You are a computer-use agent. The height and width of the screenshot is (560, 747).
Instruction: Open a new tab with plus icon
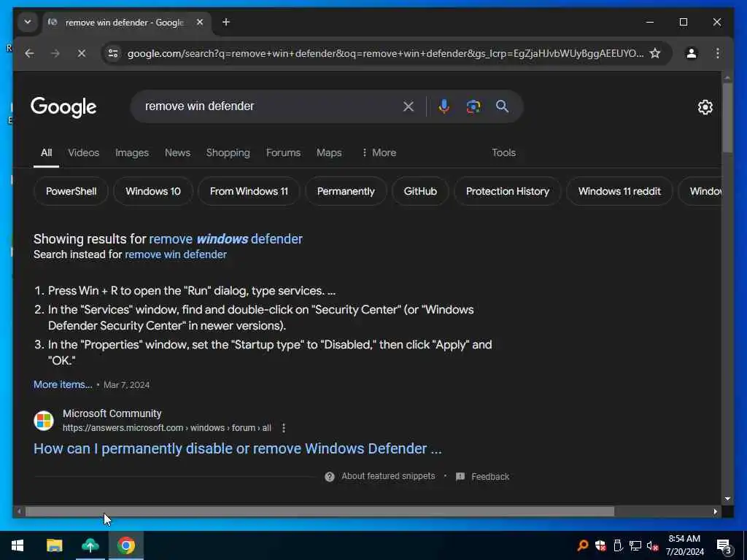pos(226,23)
